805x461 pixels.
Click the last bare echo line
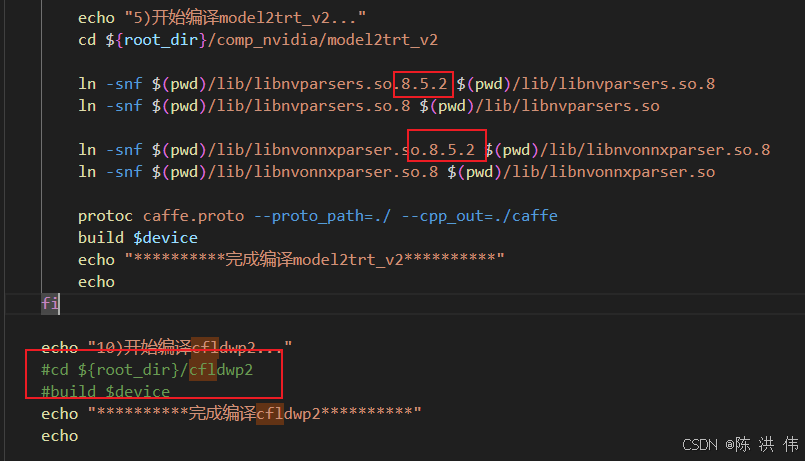[60, 436]
